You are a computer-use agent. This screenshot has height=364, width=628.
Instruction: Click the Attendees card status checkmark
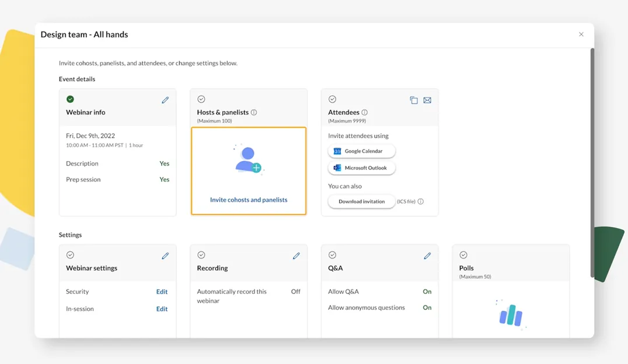[332, 99]
